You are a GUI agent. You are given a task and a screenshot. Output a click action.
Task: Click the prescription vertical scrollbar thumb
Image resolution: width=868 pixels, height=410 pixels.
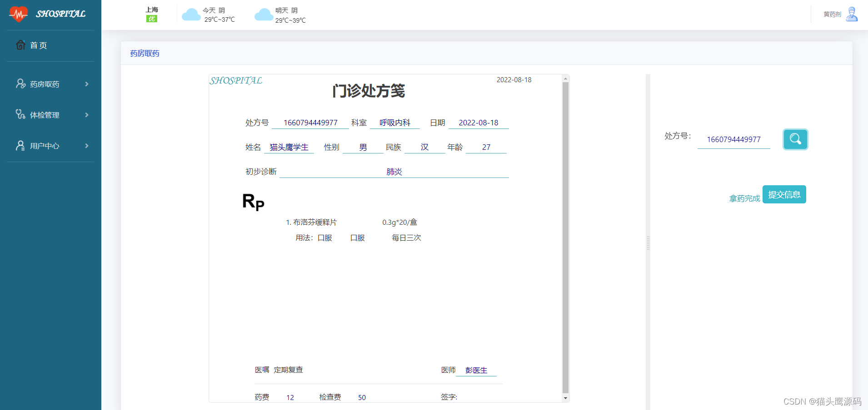[x=565, y=237]
